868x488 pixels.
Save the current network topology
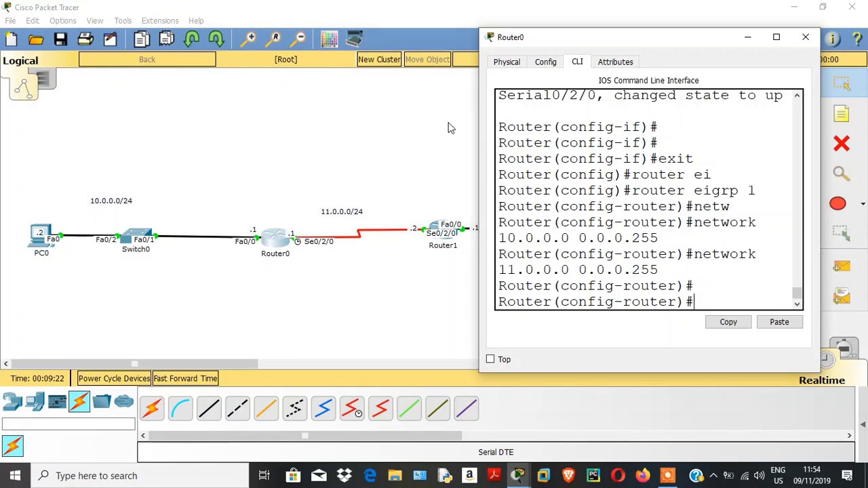[60, 39]
